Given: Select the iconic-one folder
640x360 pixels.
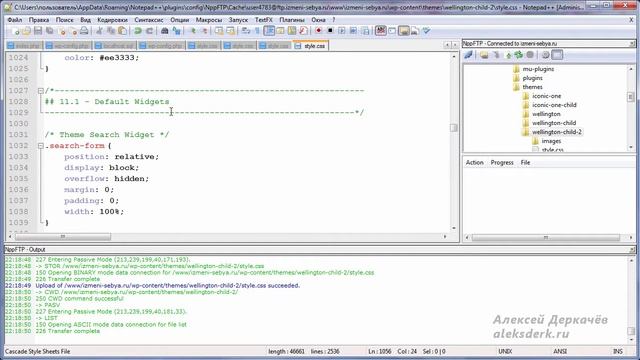Looking at the screenshot, I should pos(546,96).
